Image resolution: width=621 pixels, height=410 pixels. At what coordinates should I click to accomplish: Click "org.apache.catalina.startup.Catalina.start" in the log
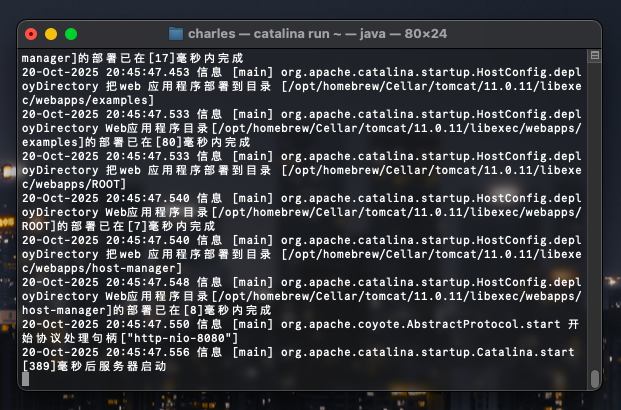(427, 352)
